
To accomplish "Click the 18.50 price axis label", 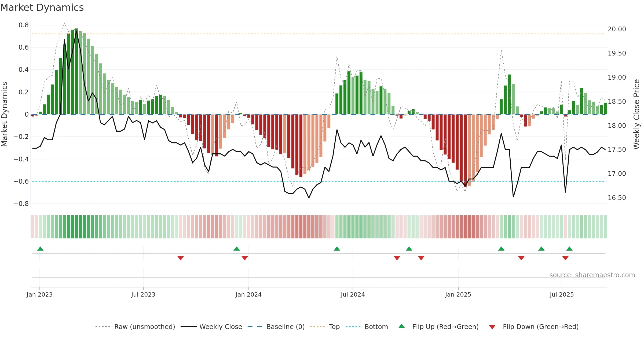I will coord(617,102).
